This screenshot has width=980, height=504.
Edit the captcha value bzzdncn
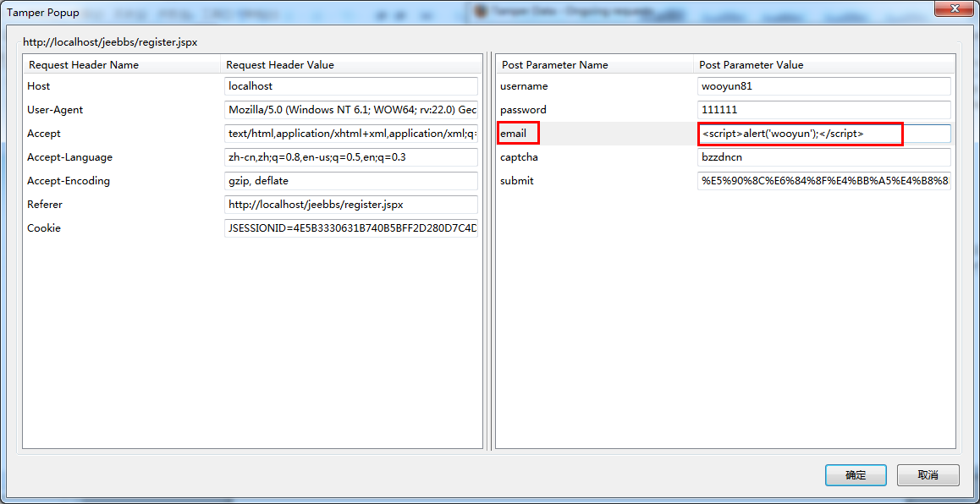pyautogui.click(x=824, y=157)
